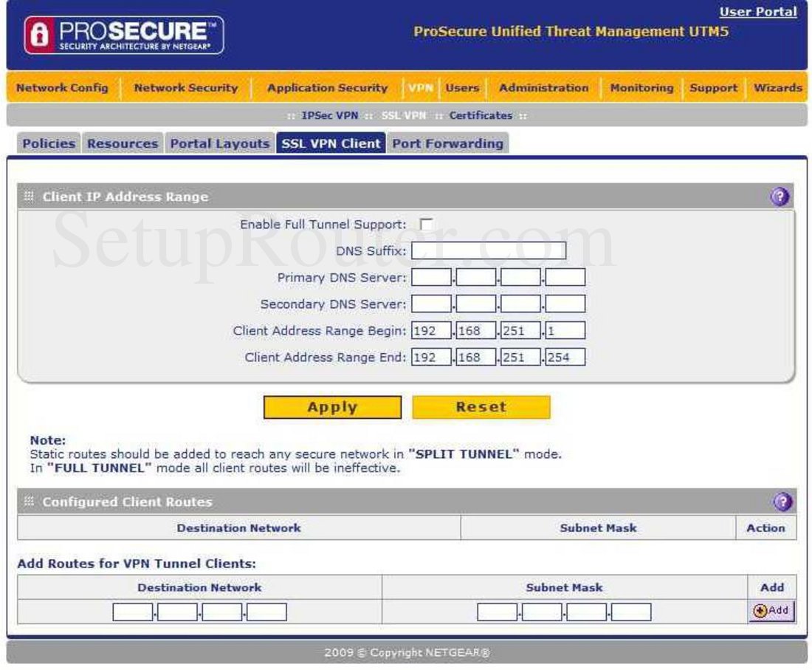The height and width of the screenshot is (670, 812).
Task: Open help for Client IP Address Range
Action: [780, 197]
